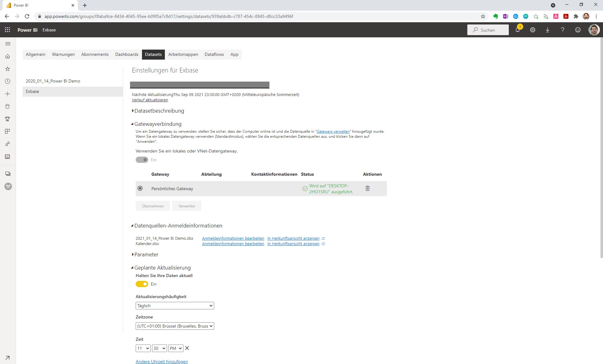The height and width of the screenshot is (364, 603).
Task: Open the help question mark icon
Action: click(x=562, y=30)
